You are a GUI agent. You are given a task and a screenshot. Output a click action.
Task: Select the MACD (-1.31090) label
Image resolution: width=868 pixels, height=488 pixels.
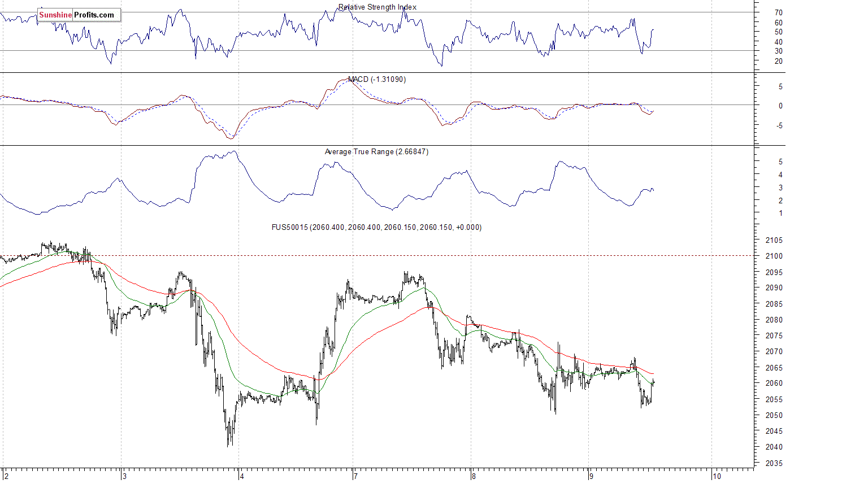click(377, 80)
